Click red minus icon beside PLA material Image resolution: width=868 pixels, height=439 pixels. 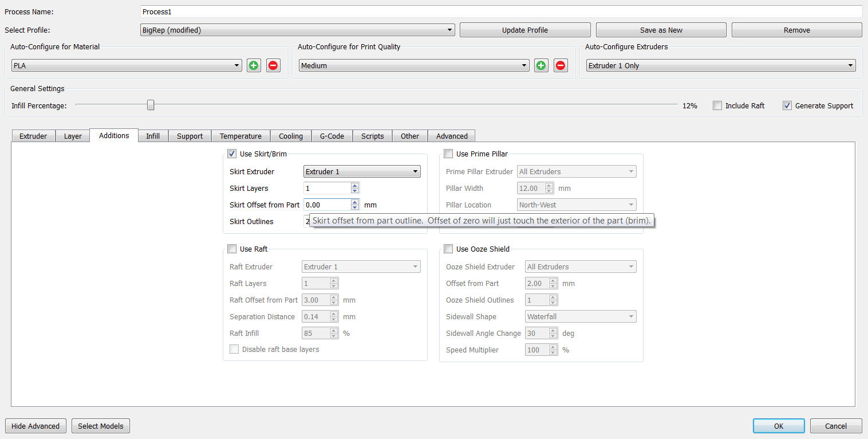pyautogui.click(x=273, y=65)
